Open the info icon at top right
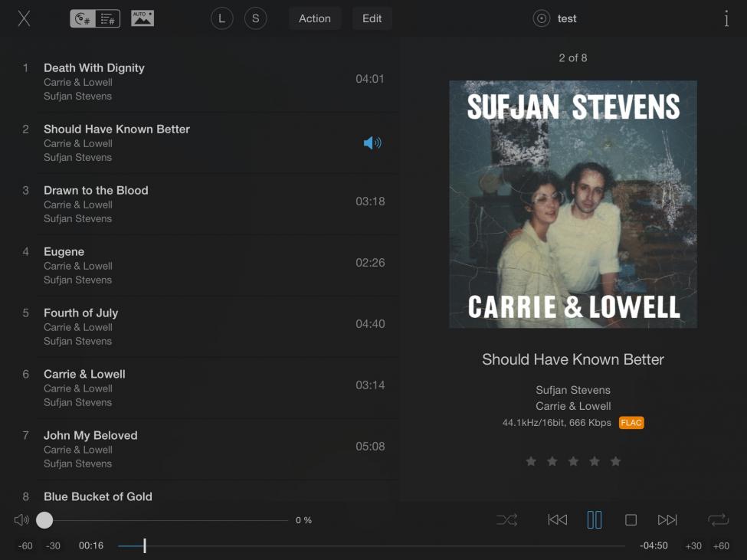The image size is (747, 560). (726, 18)
